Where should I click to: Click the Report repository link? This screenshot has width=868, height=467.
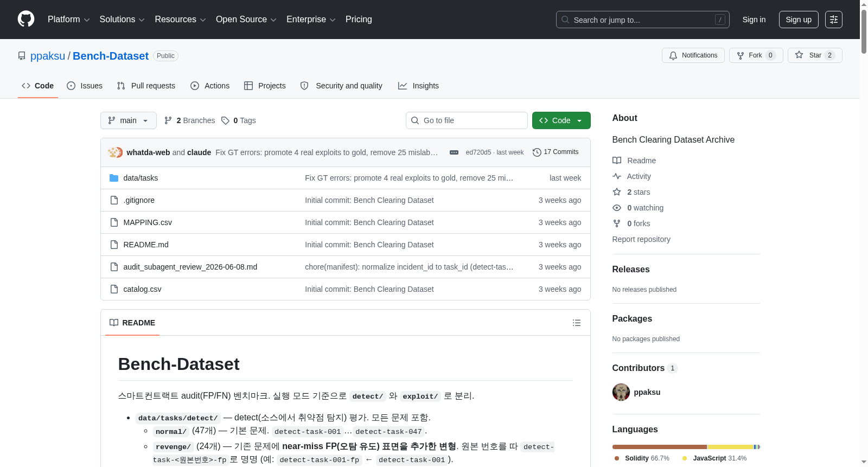641,239
